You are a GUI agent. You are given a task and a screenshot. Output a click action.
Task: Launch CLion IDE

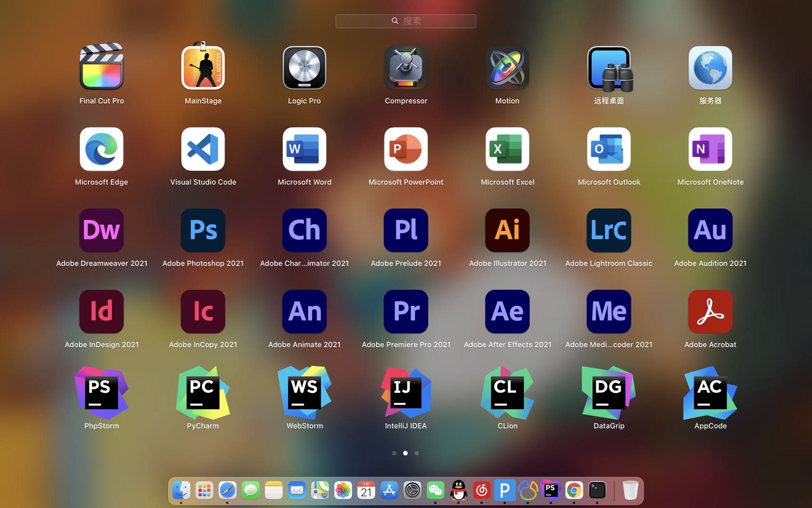click(x=507, y=393)
